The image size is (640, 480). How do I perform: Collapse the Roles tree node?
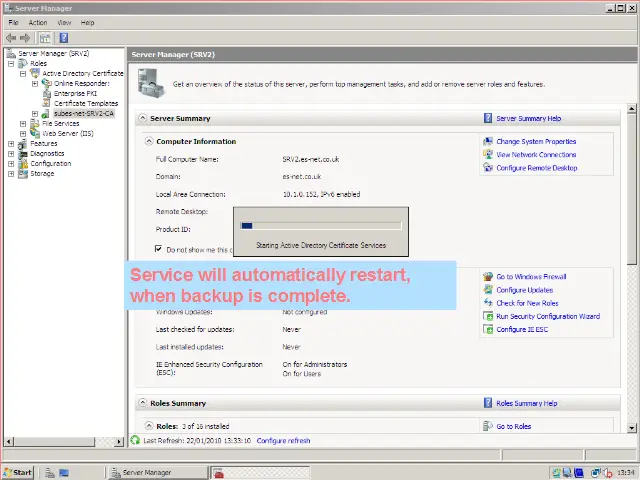pos(11,64)
